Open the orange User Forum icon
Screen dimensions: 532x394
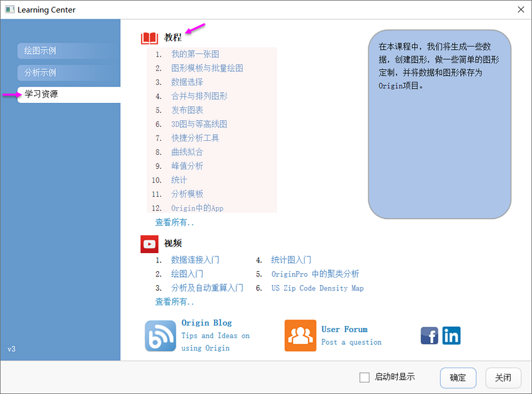[x=300, y=336]
